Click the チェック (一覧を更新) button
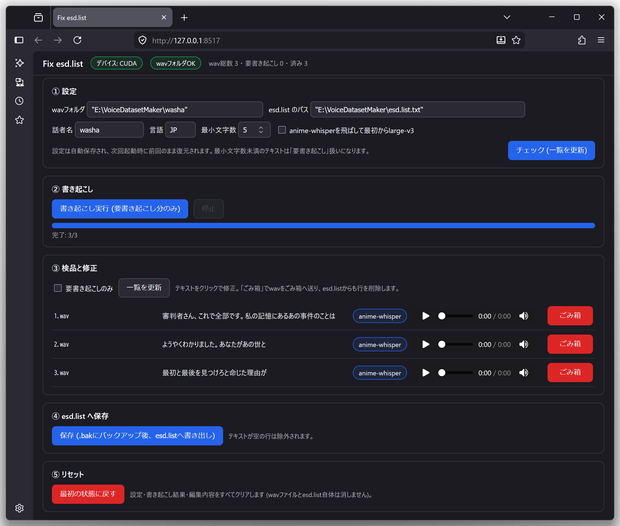This screenshot has width=620, height=526. point(551,150)
